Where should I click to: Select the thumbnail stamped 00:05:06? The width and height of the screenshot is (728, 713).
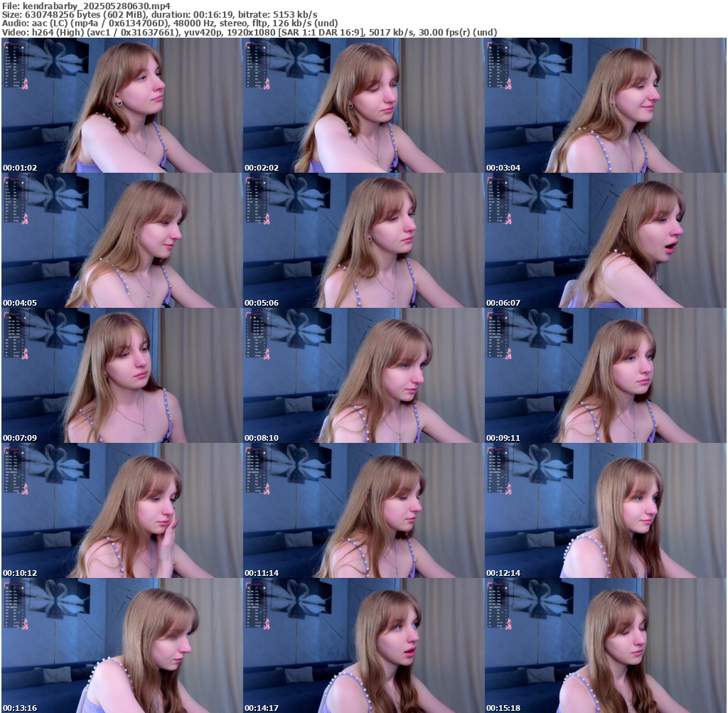(363, 240)
